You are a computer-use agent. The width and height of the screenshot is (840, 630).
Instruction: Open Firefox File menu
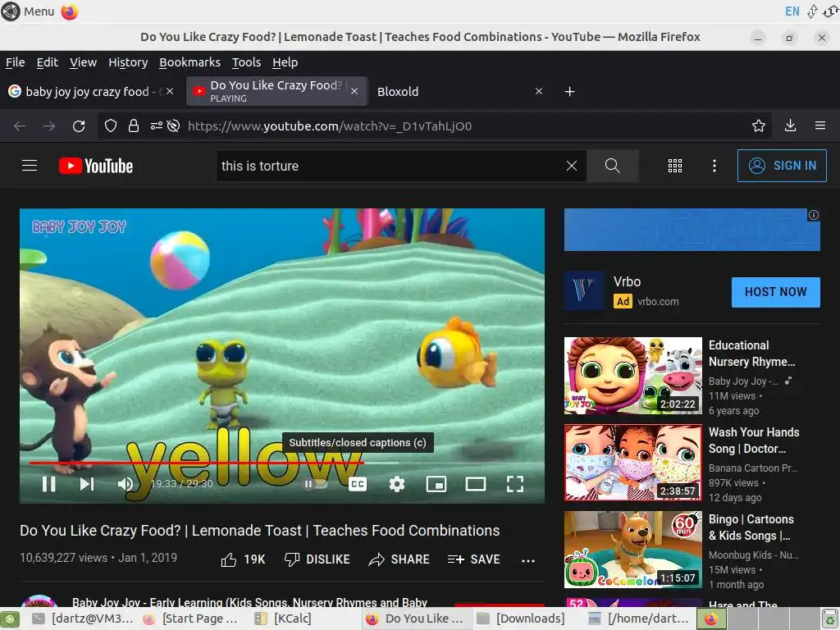click(15, 62)
